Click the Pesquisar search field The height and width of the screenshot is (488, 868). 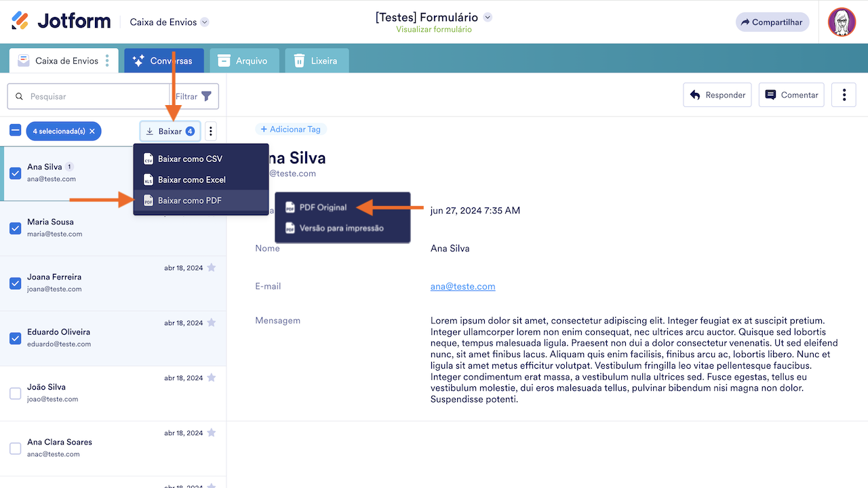tap(88, 96)
